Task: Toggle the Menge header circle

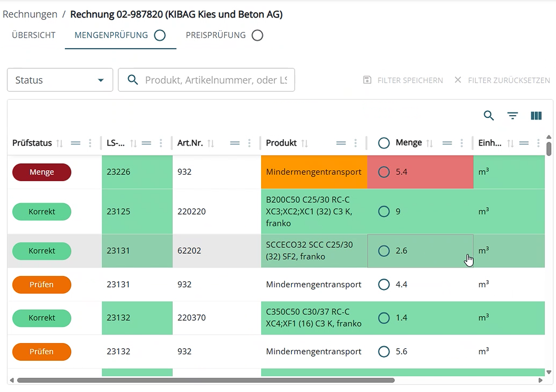Action: pyautogui.click(x=384, y=143)
